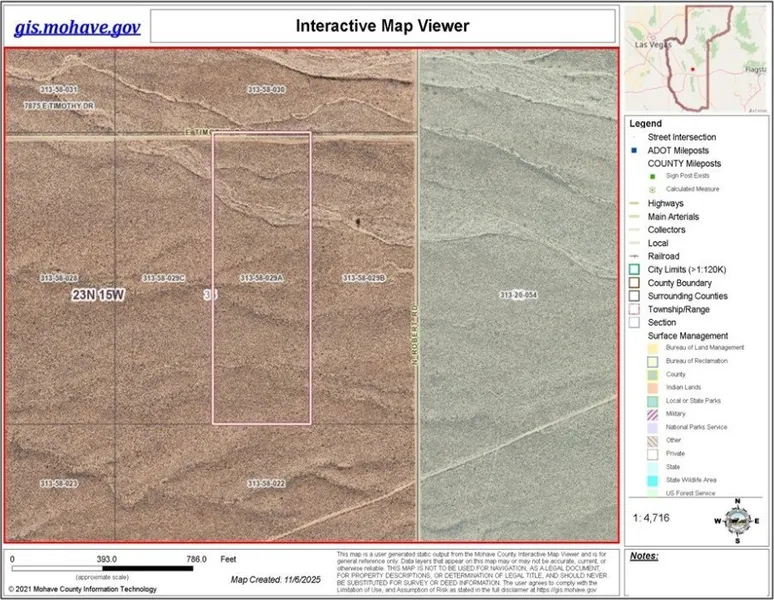
Task: Click the ADOT Mileposts blue square symbol
Action: point(633,150)
